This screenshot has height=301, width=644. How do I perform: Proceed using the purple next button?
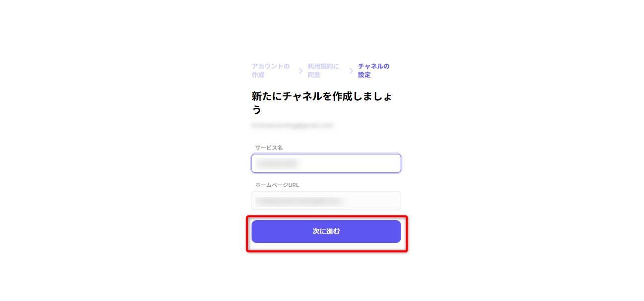coord(326,231)
